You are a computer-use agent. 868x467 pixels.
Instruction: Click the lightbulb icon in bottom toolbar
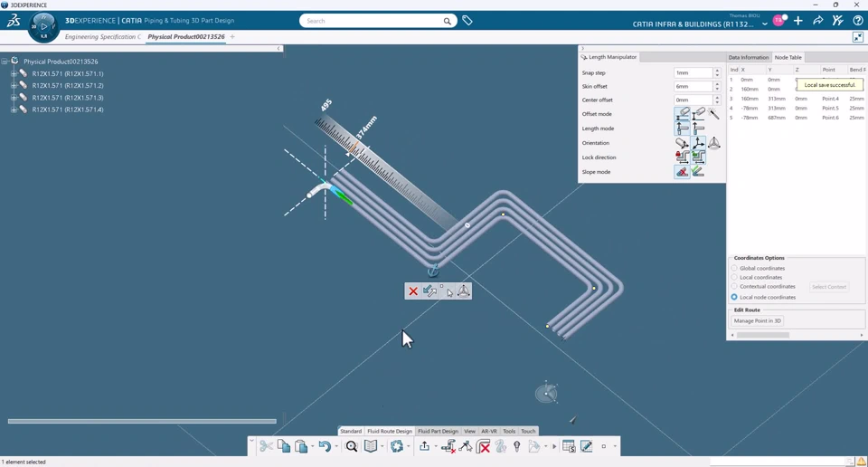point(516,446)
